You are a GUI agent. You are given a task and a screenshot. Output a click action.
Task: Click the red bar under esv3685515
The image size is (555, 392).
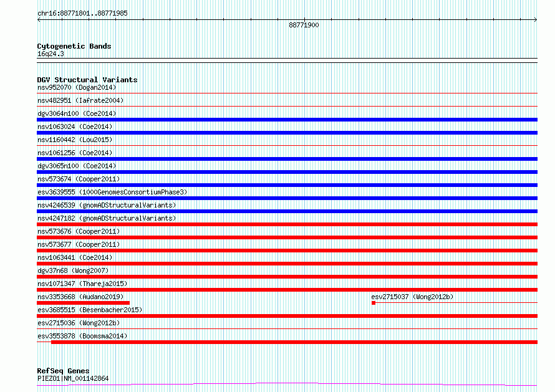coord(287,316)
